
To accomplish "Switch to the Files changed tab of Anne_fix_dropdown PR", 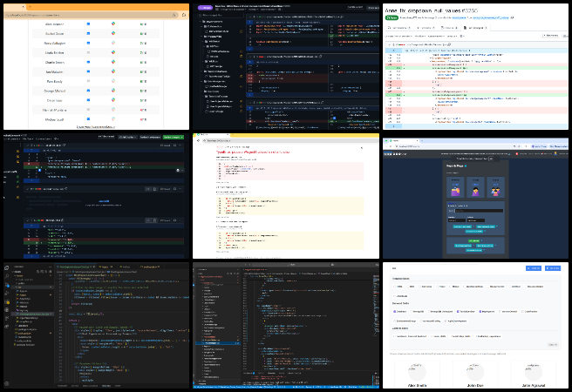I will 476,28.
